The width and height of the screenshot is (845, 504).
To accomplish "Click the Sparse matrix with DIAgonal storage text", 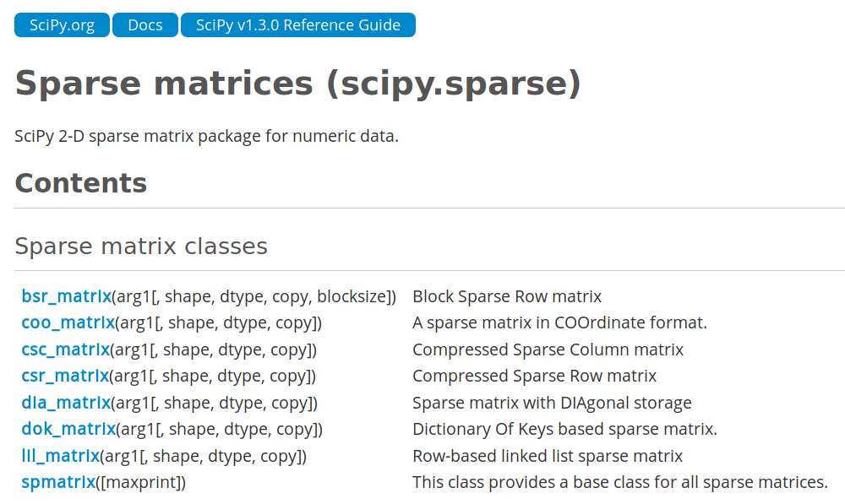I will pyautogui.click(x=552, y=403).
